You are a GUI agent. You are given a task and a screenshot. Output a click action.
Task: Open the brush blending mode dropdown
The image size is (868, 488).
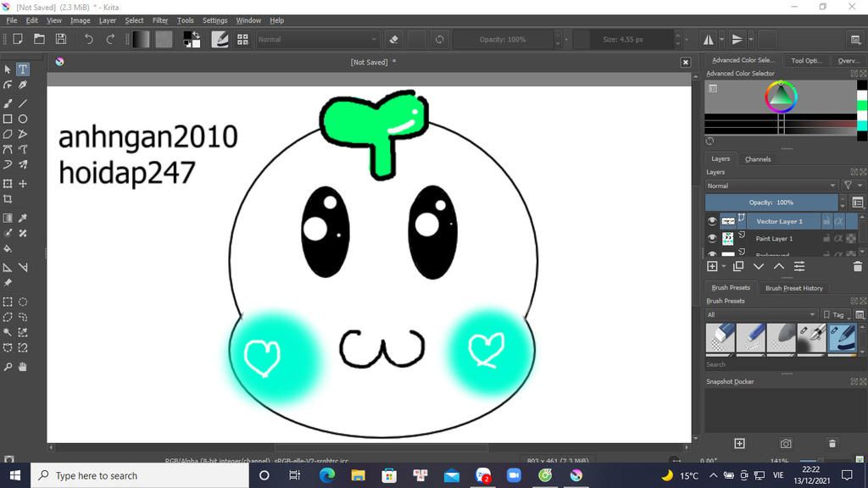tap(317, 39)
